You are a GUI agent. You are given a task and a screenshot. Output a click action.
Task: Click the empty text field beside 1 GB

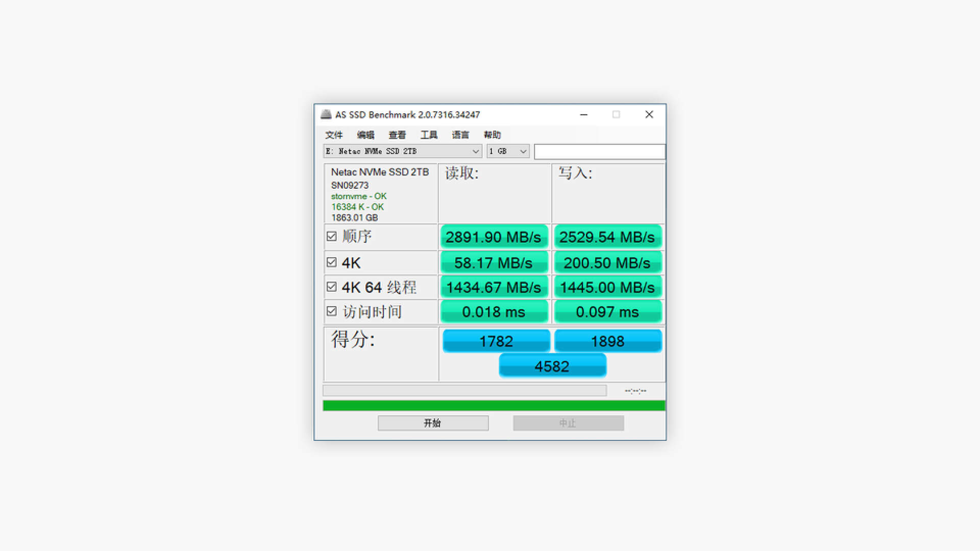pos(599,151)
